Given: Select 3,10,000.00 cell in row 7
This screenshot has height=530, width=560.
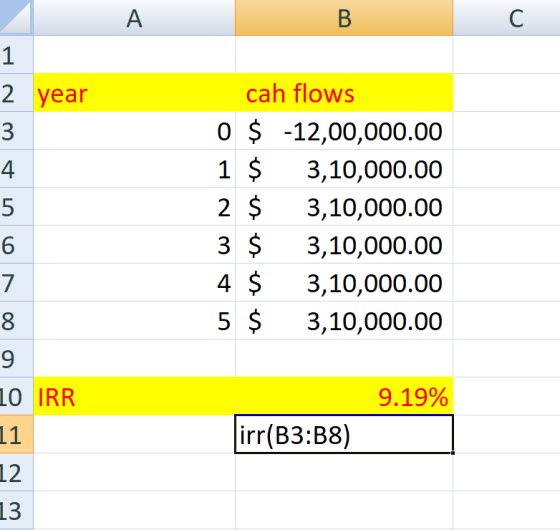Looking at the screenshot, I should (344, 282).
